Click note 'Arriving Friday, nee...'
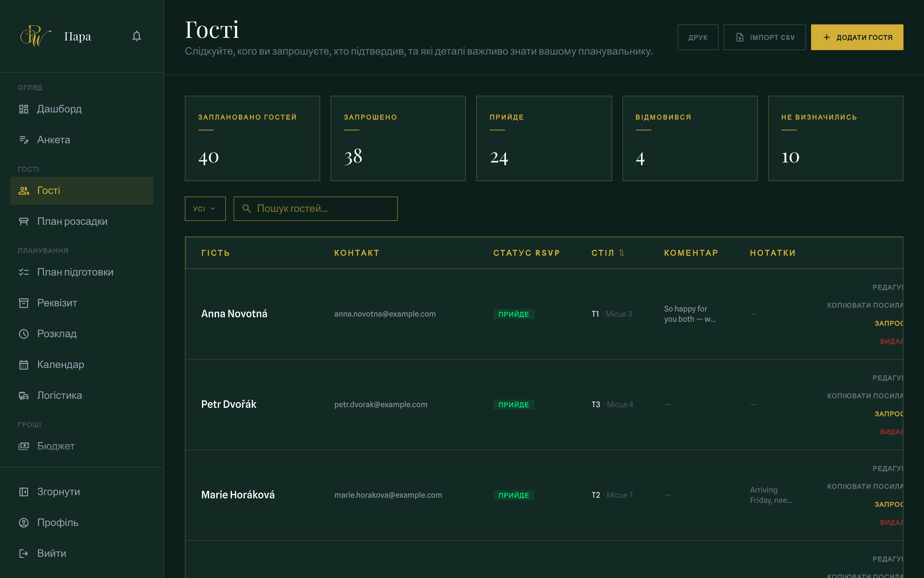Image resolution: width=924 pixels, height=578 pixels. 771,495
